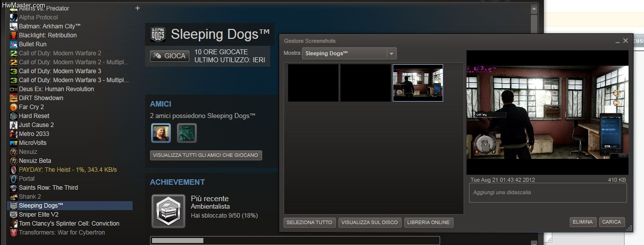Select Call of Duty: Modern Warfare 2 - Multiplayer
Viewport: 644px width, 245px height.
70,62
